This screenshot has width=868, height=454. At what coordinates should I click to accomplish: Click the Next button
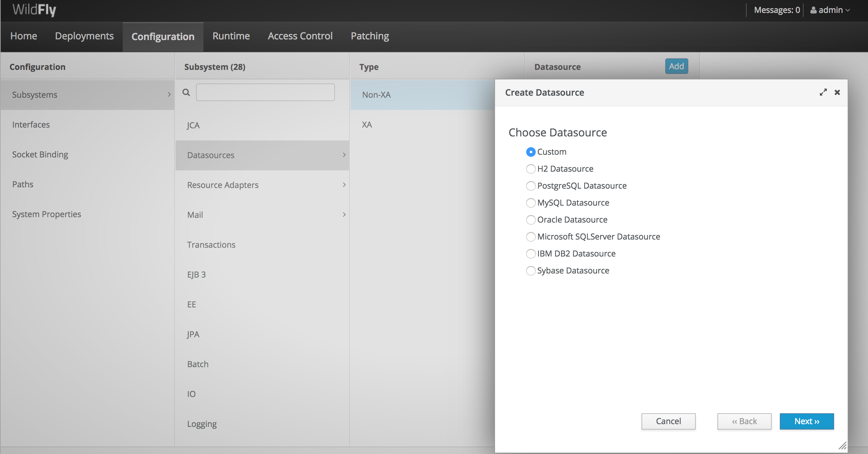tap(807, 421)
